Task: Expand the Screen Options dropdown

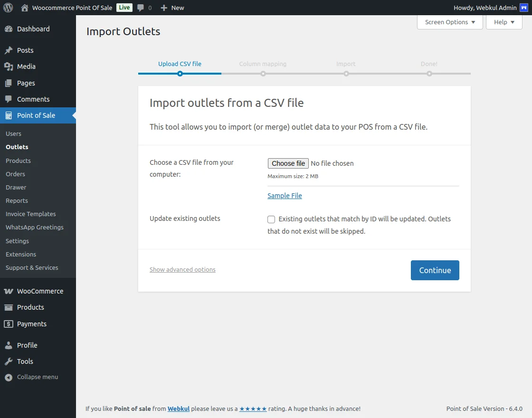Action: click(x=449, y=22)
